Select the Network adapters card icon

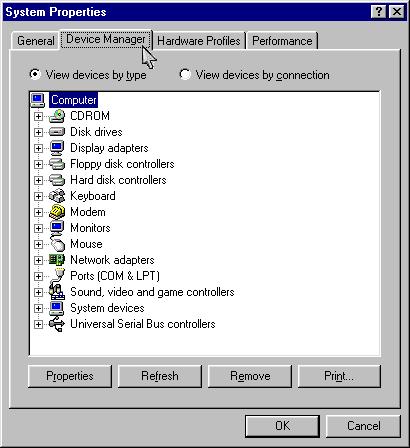tap(57, 260)
